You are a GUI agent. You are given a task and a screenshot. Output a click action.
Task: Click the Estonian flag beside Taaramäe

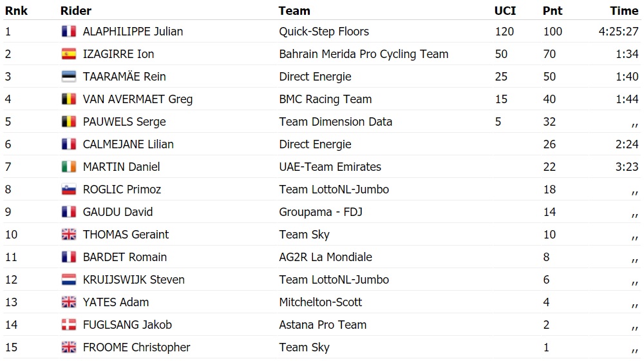point(69,77)
